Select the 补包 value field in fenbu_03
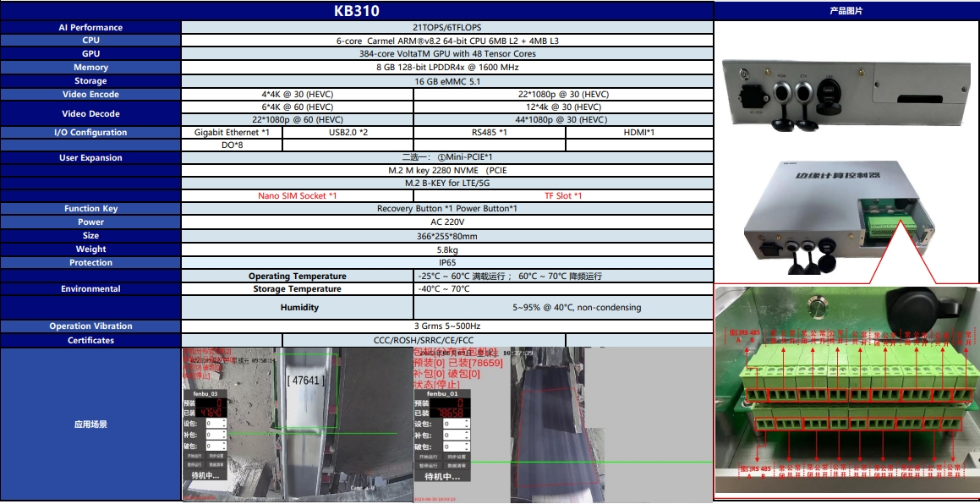Image resolution: width=980 pixels, height=504 pixels. (211, 435)
